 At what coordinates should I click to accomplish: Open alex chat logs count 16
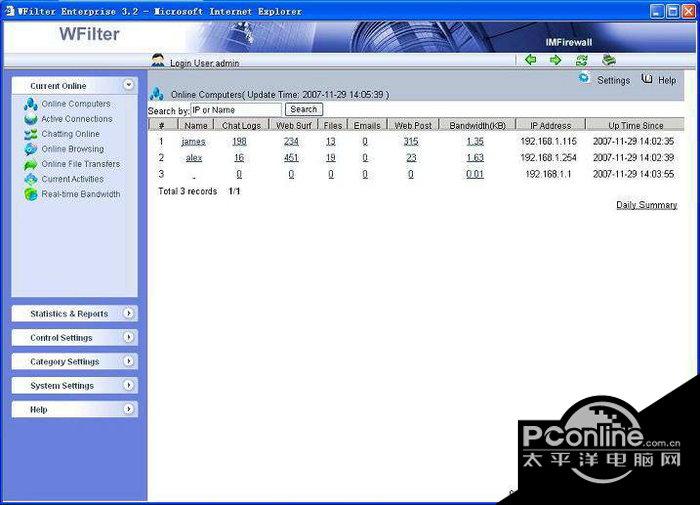pos(239,158)
